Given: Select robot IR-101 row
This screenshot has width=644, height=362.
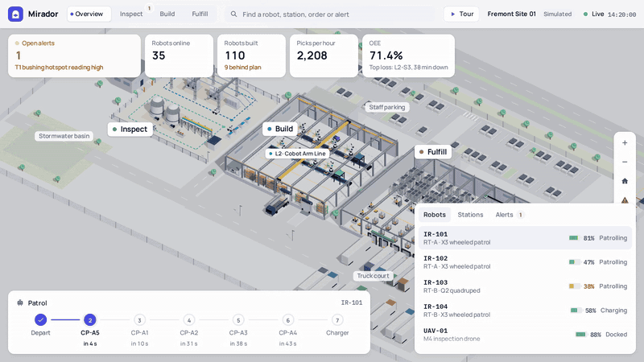Looking at the screenshot, I should coord(526,238).
